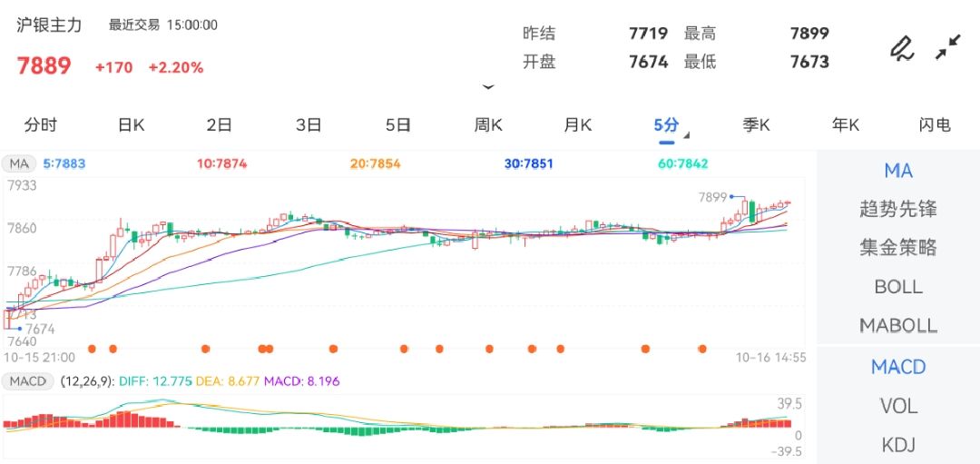Image resolution: width=980 pixels, height=464 pixels.
Task: Click the MA 10:7874 legend
Action: point(222,164)
